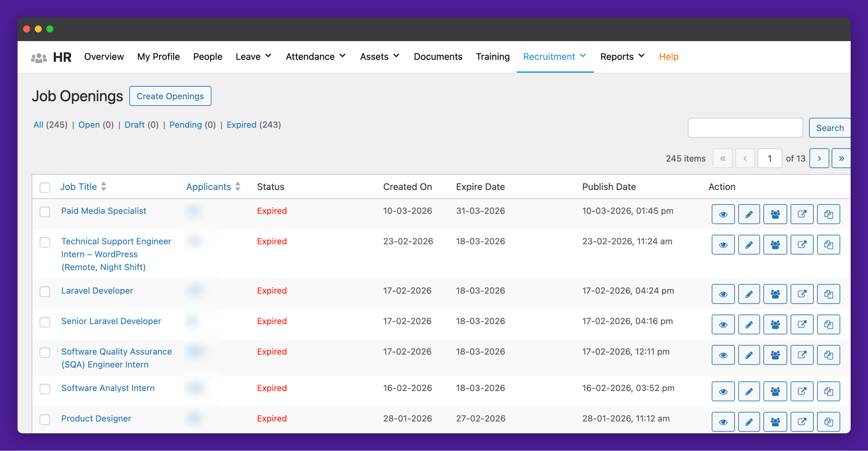Click the HR people logo icon
Screen dimensions: 868x451
click(x=39, y=57)
